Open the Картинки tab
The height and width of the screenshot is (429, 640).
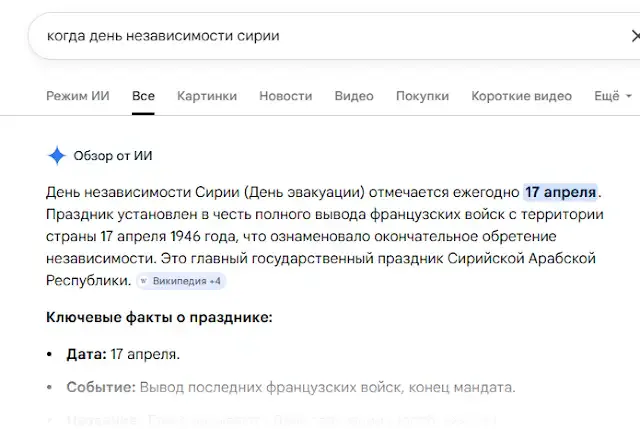[207, 96]
